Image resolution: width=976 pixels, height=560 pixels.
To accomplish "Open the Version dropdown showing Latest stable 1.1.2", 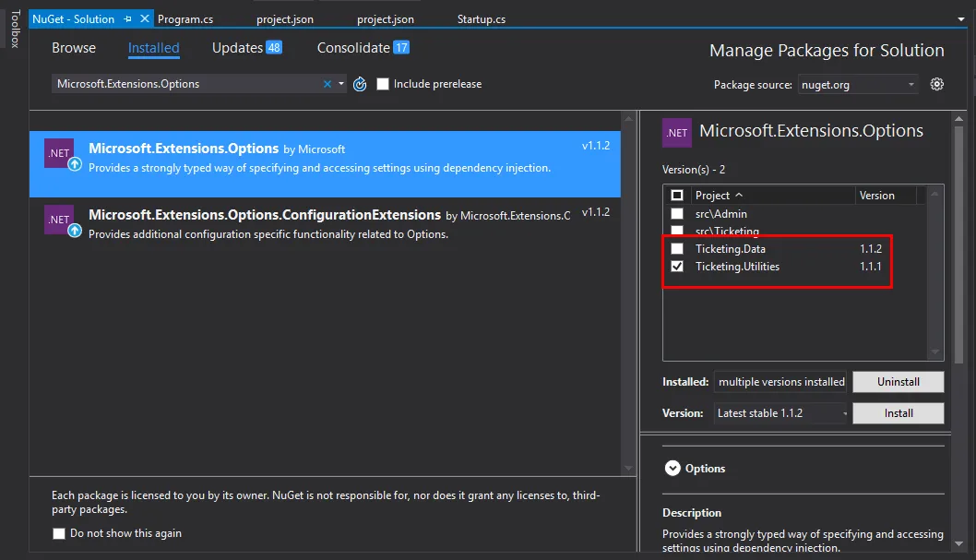I will pyautogui.click(x=780, y=413).
